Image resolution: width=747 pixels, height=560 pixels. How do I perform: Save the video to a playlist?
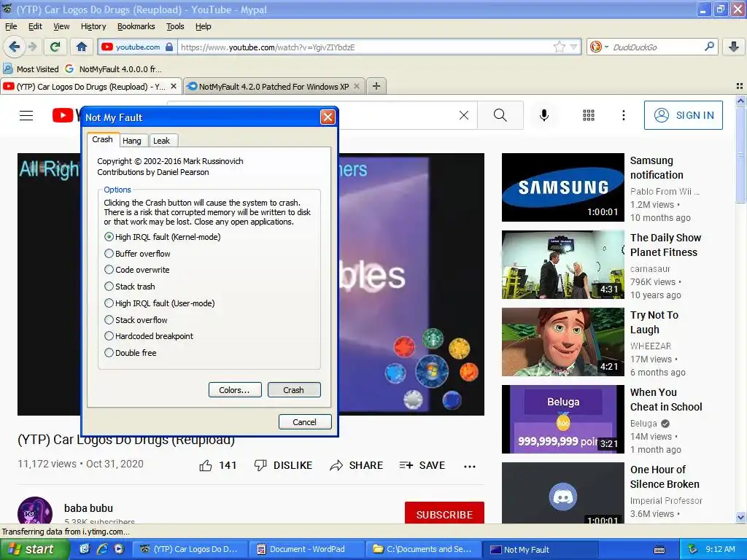[422, 465]
